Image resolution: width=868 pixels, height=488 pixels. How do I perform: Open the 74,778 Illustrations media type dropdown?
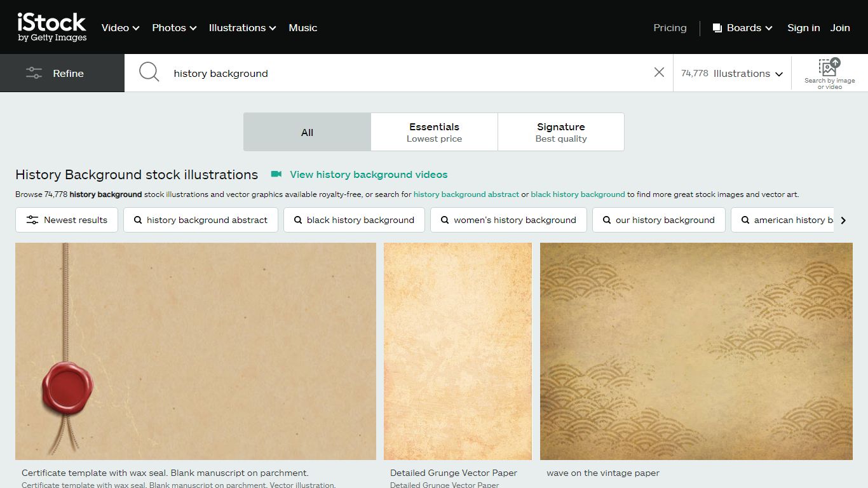coord(732,73)
